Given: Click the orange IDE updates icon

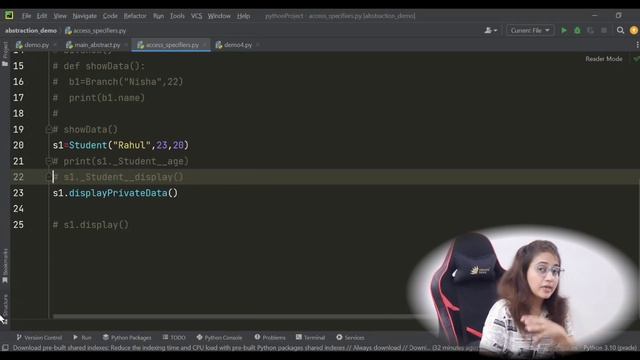Looking at the screenshot, I should (x=634, y=30).
